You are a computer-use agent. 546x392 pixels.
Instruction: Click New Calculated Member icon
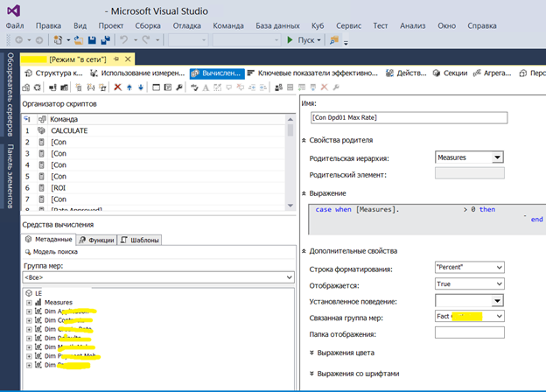[79, 87]
